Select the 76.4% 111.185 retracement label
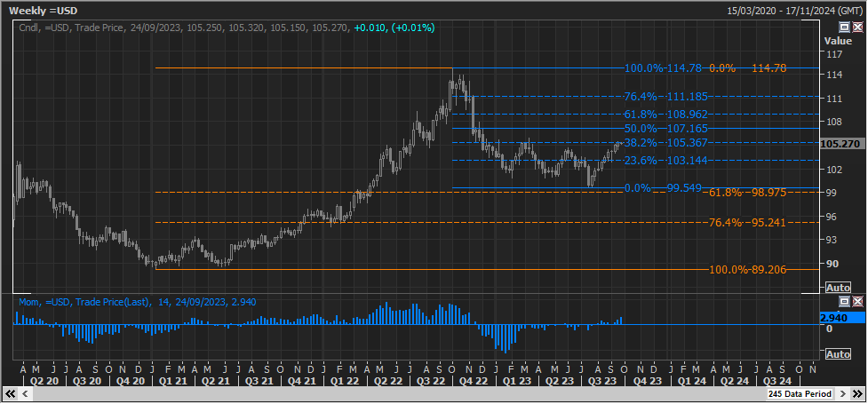This screenshot has width=868, height=404. [666, 96]
